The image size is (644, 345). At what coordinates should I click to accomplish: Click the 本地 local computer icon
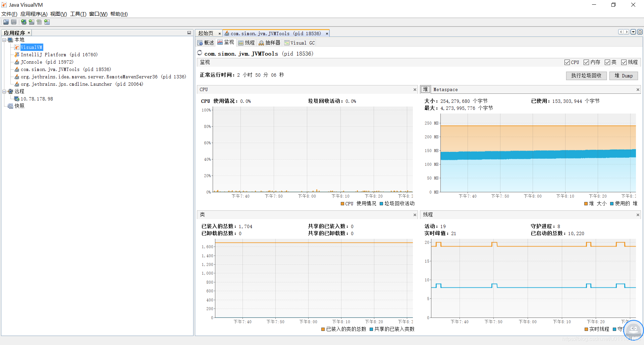tap(10, 40)
